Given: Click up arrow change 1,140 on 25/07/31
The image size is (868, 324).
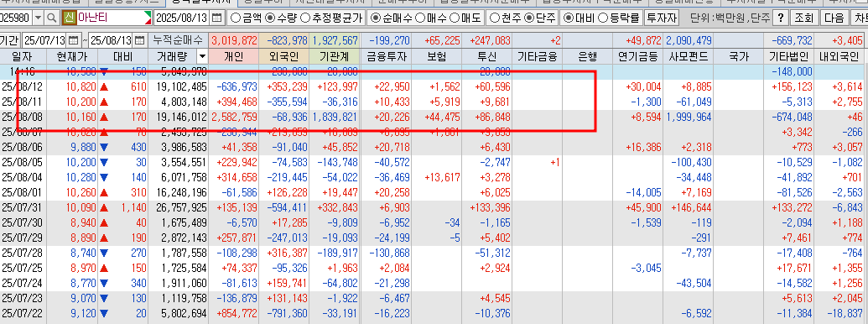Looking at the screenshot, I should (123, 206).
